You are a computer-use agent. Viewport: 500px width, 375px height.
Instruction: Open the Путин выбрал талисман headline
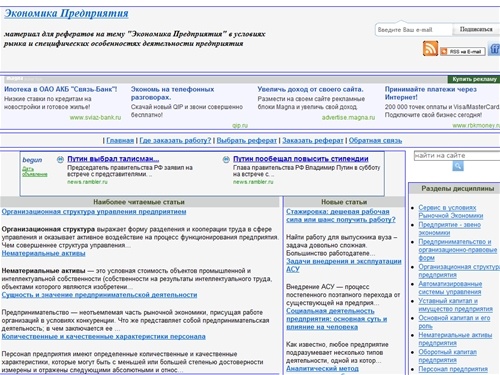click(x=113, y=159)
